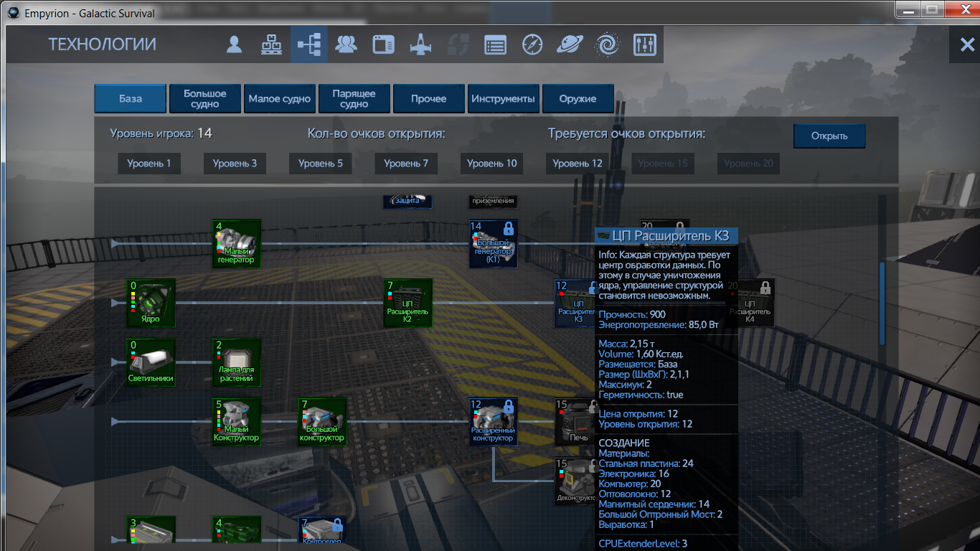Viewport: 980px width, 551px height.
Task: Click the Прочность: 900 line
Action: point(632,315)
